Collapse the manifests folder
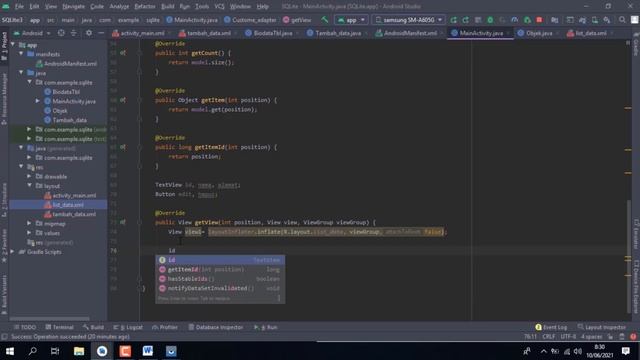 pyautogui.click(x=21, y=54)
